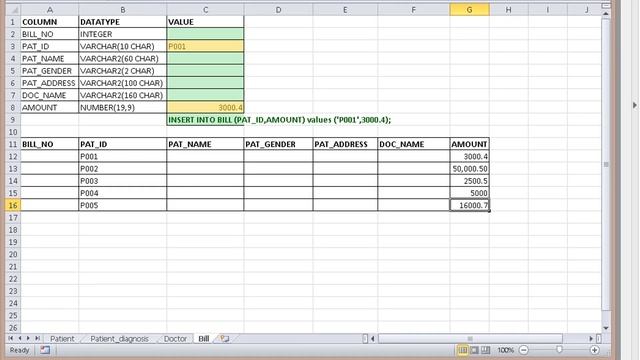Click cell with 2500.5 amount
The height and width of the screenshot is (360, 640).
click(x=469, y=181)
